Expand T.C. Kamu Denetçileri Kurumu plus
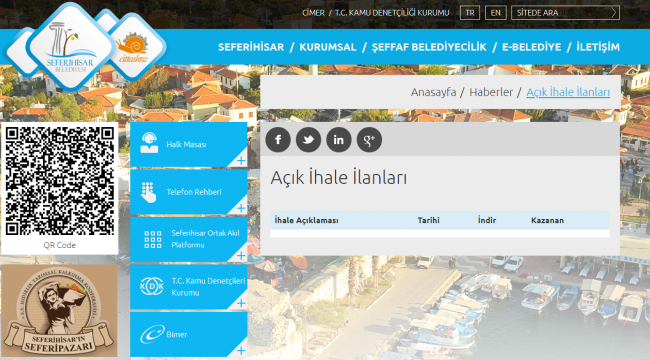This screenshot has width=650, height=360. [241, 303]
